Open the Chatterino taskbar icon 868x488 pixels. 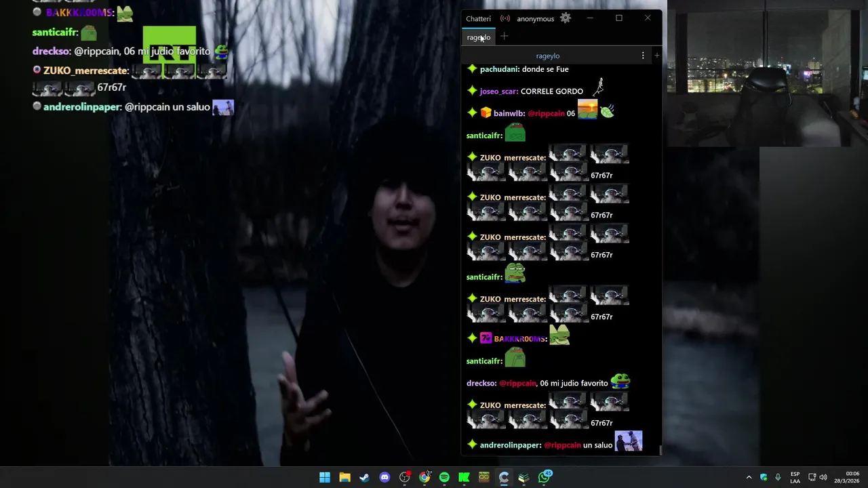tap(504, 477)
